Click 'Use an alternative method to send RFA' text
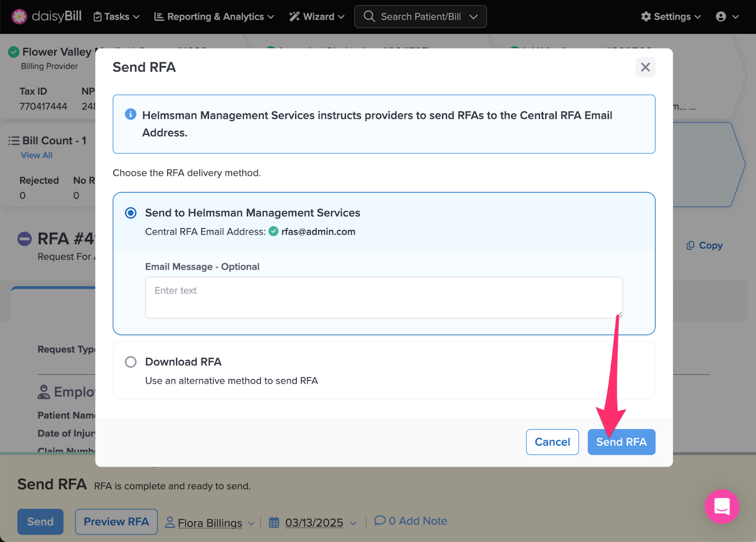 [x=232, y=381]
